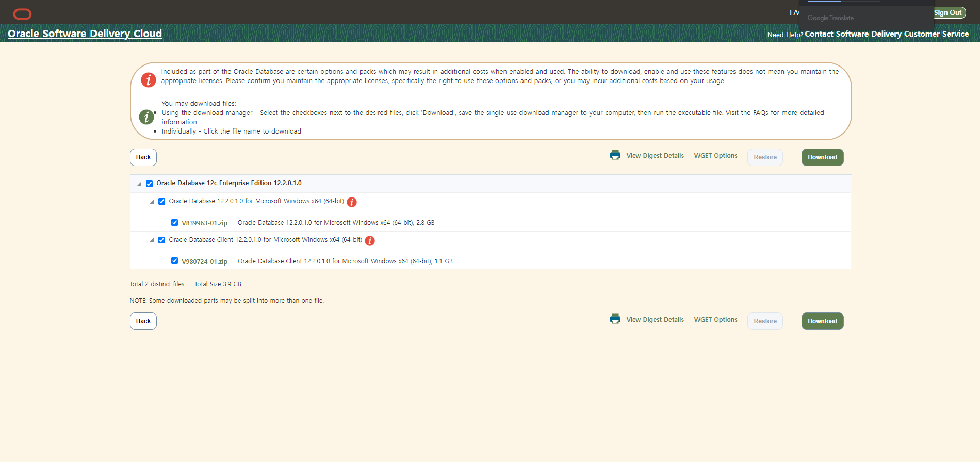Toggle Oracle Database Client 12.2.0.1.0 checkbox
This screenshot has height=462, width=980.
coord(162,240)
